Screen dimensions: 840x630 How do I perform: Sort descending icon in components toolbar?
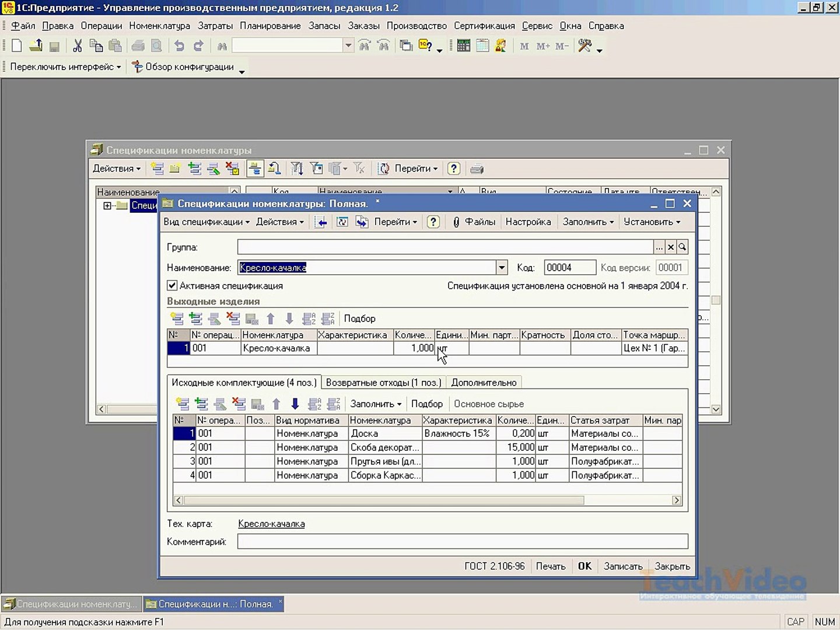334,404
